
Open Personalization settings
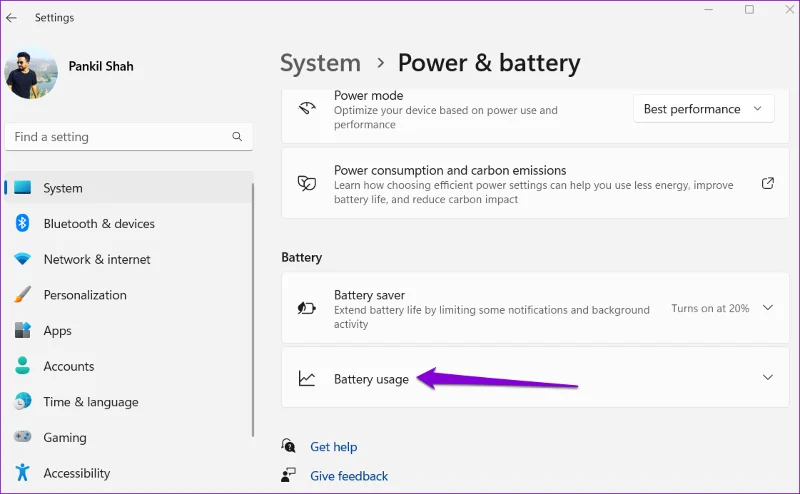click(129, 295)
